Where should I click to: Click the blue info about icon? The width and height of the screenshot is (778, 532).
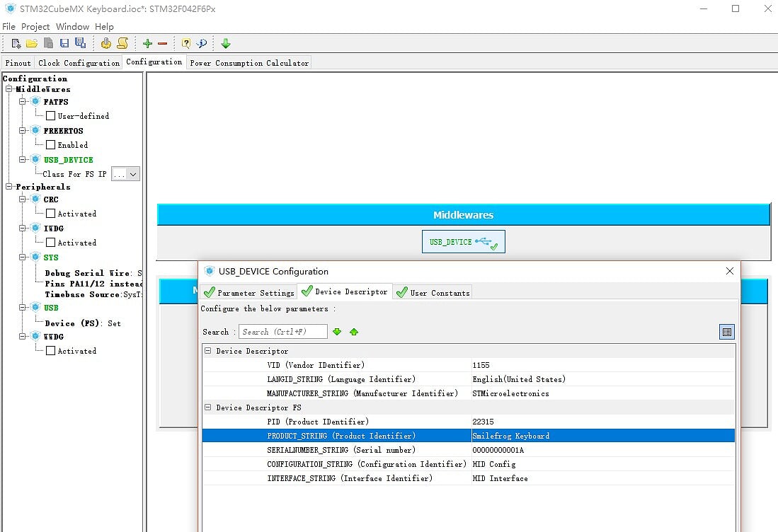point(202,44)
